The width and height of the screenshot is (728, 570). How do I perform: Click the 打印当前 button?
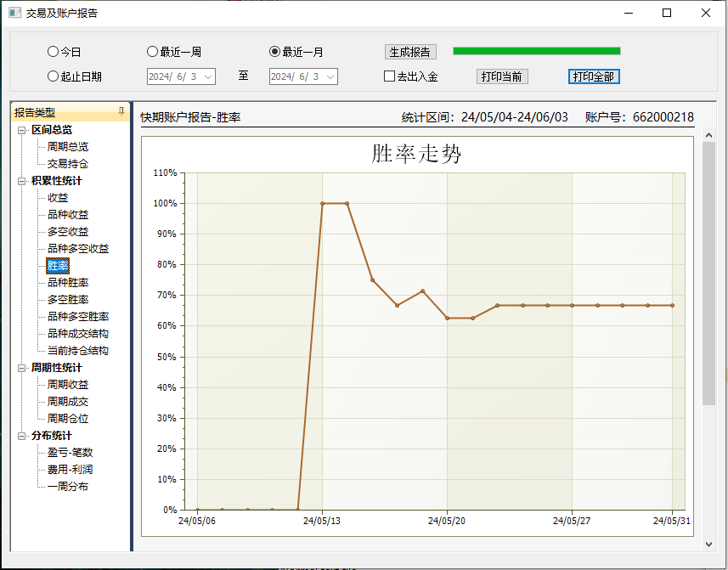point(502,76)
